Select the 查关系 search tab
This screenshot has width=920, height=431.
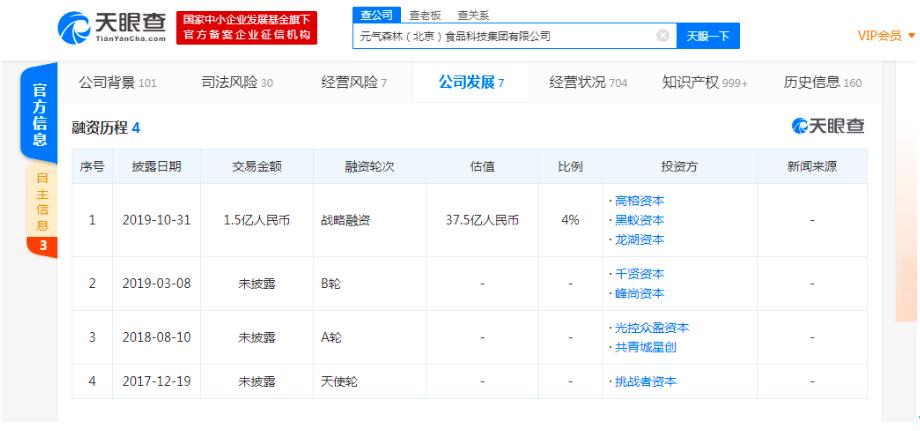(x=473, y=15)
